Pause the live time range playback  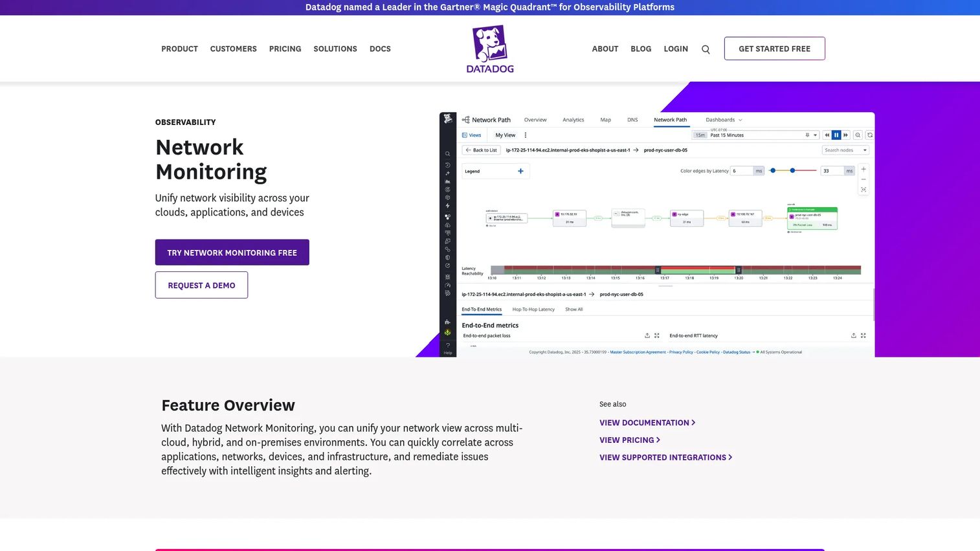click(836, 135)
